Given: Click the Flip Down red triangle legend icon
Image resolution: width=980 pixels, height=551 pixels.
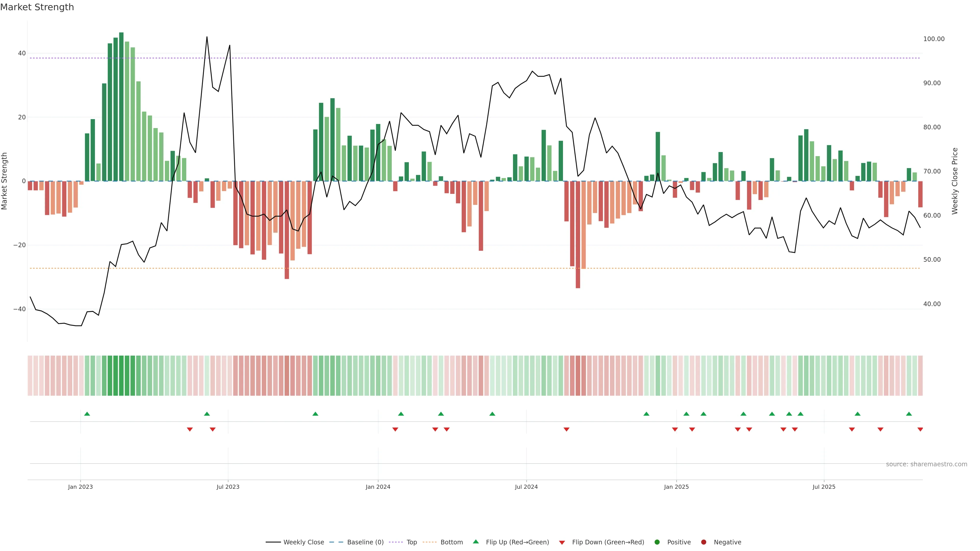Looking at the screenshot, I should (x=562, y=543).
